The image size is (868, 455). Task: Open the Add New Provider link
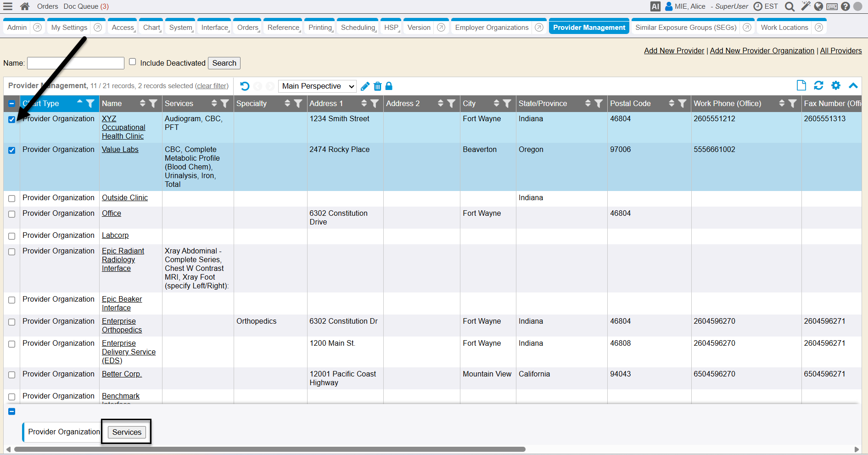[x=674, y=51]
